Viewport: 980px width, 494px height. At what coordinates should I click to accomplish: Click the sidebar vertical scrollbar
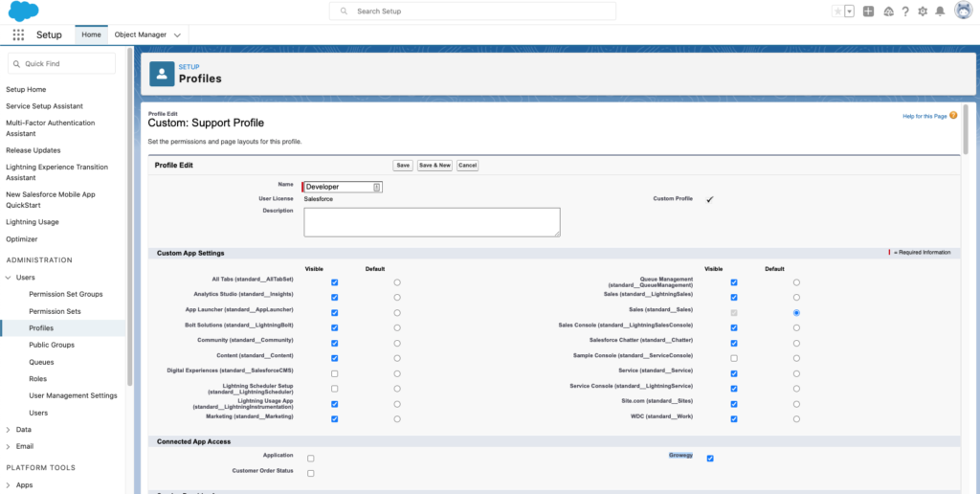coord(129,215)
